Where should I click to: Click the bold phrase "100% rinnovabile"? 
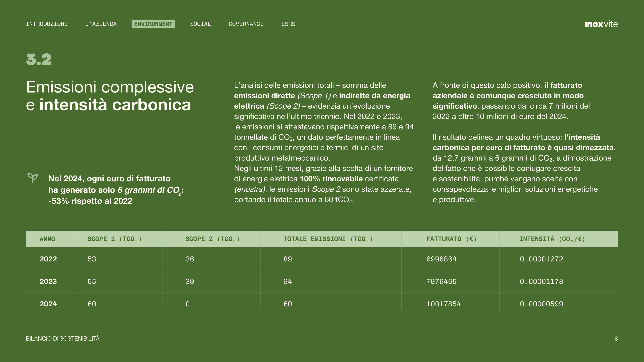click(x=331, y=179)
